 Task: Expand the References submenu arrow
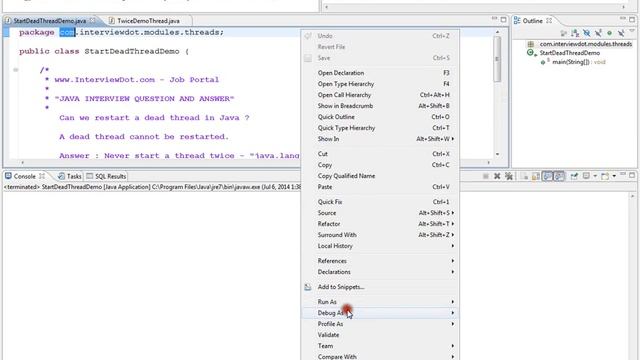[x=453, y=261]
